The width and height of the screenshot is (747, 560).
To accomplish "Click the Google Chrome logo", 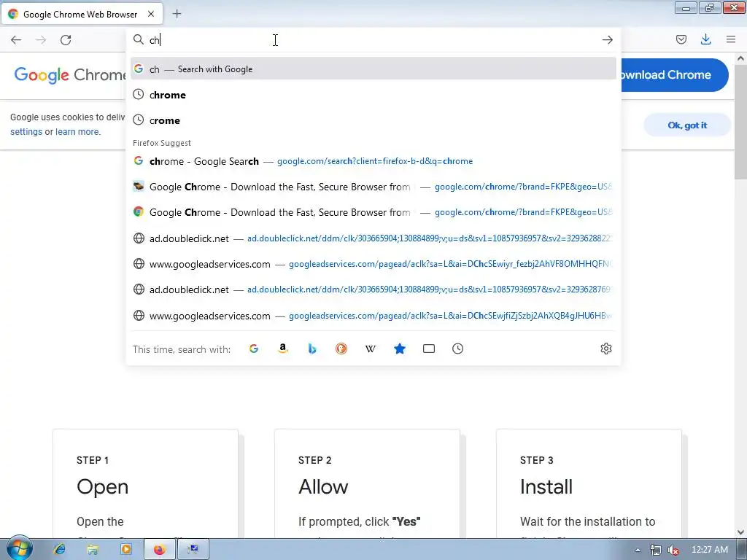I will click(x=70, y=75).
